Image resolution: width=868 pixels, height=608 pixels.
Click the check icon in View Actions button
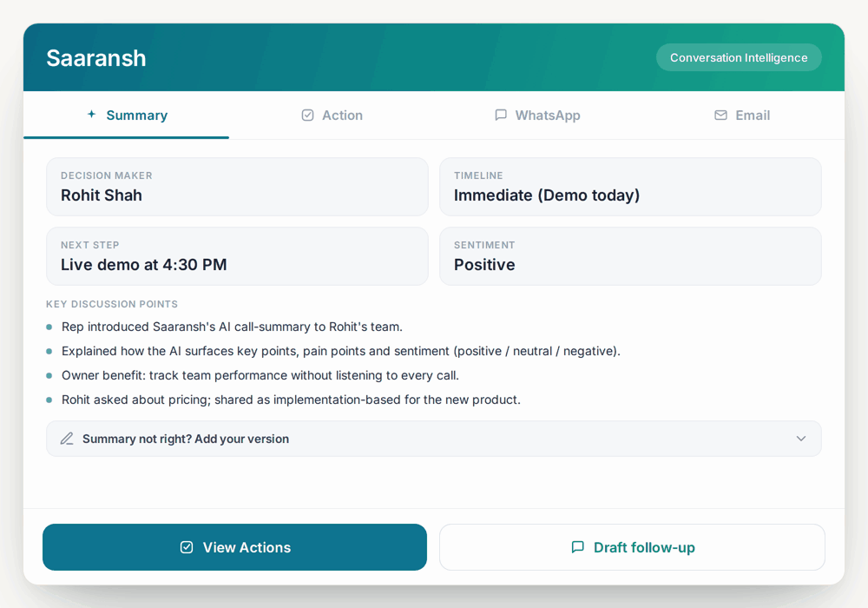pos(187,547)
